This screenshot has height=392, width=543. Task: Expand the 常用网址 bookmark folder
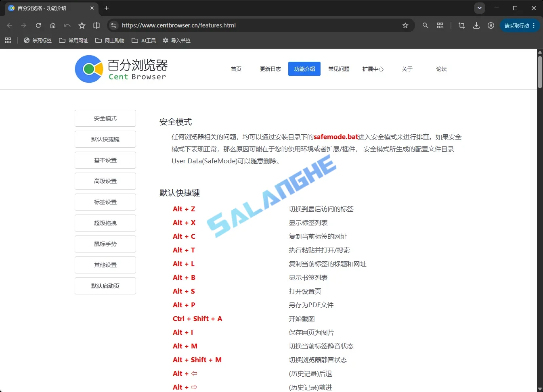[x=73, y=40]
